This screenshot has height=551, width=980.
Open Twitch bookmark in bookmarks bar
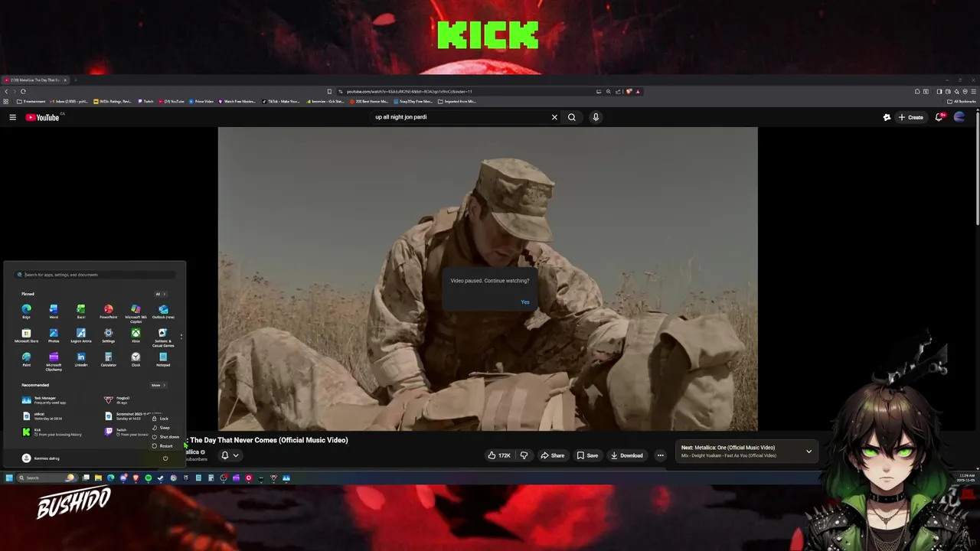point(145,101)
